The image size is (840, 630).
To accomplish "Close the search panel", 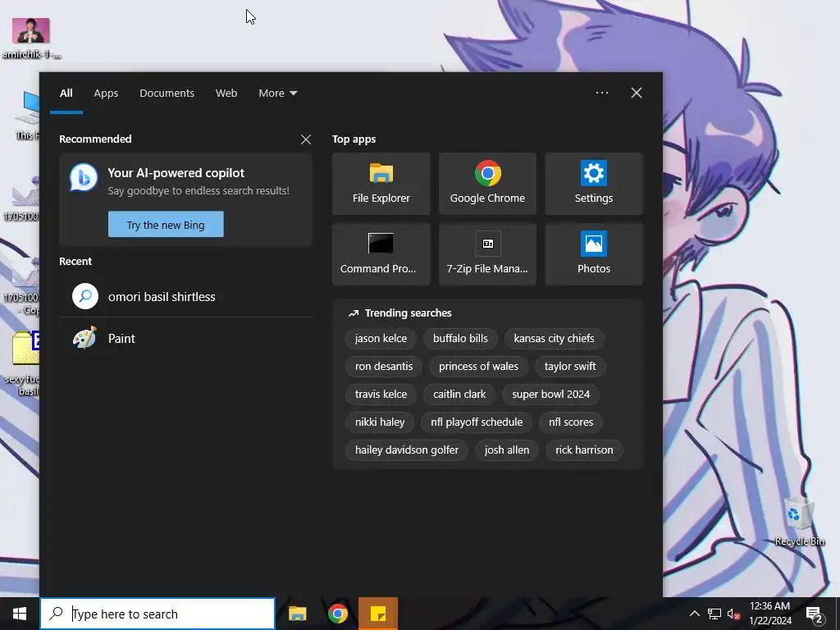I will point(637,93).
